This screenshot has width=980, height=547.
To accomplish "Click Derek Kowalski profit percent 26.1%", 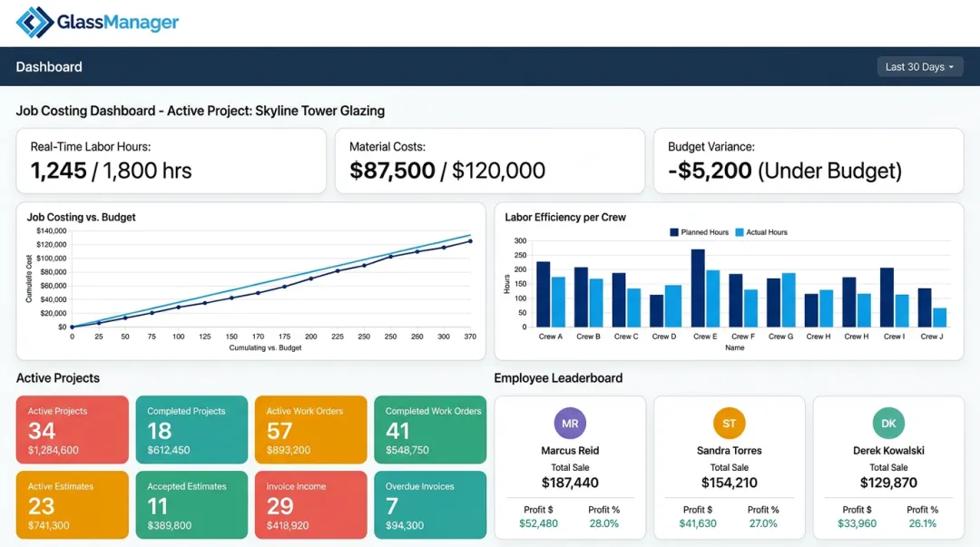I will (922, 523).
